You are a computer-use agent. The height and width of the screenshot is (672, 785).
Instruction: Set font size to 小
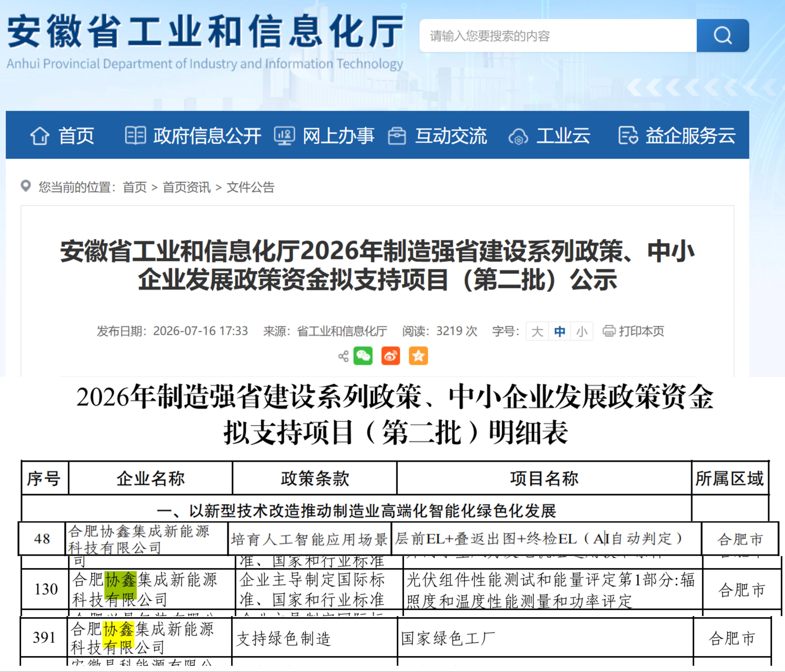point(581,331)
